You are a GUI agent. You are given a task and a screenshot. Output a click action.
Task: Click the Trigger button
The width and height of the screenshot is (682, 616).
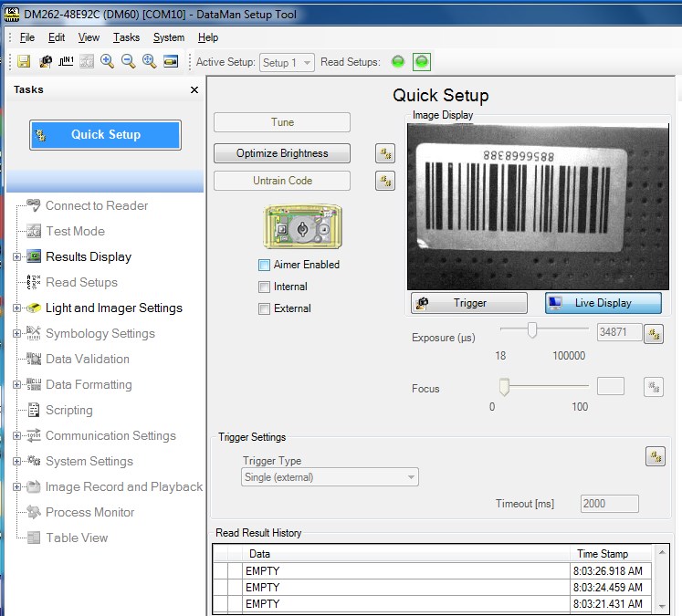[x=469, y=303]
